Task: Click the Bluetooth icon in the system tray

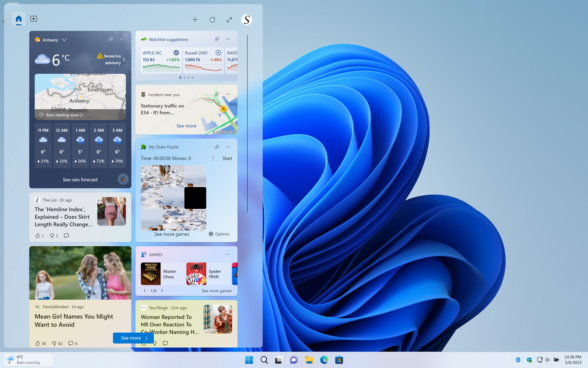Action: [518, 360]
